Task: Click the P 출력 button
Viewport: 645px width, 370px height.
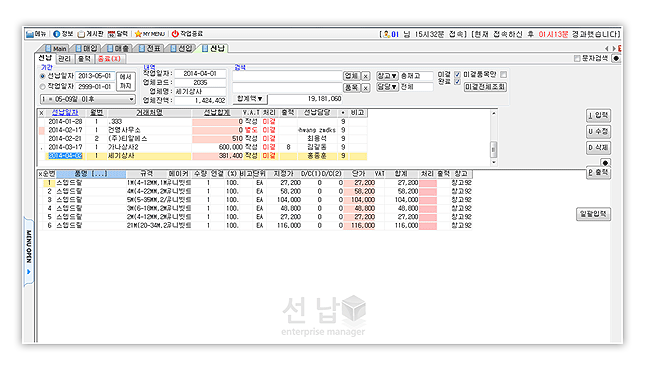Action: tap(598, 173)
